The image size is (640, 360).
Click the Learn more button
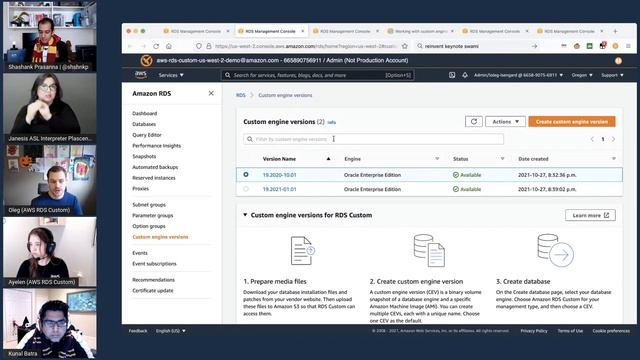coord(590,215)
